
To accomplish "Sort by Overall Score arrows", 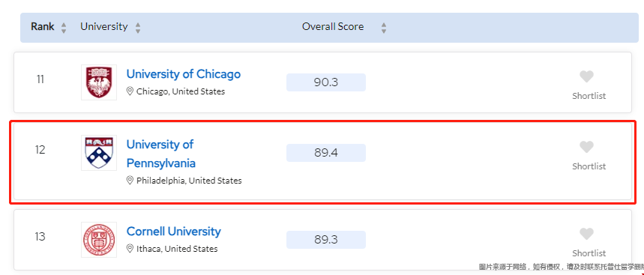I will coord(384,28).
